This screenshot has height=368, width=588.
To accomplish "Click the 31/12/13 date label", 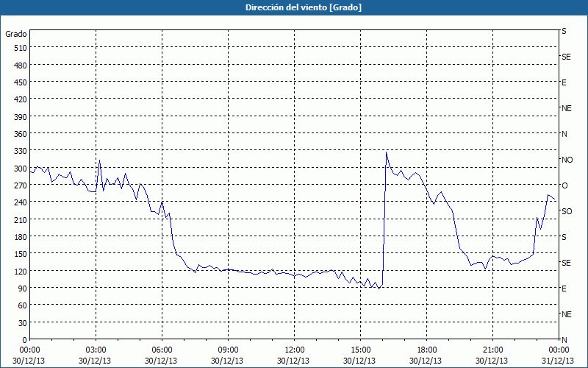I will [558, 361].
